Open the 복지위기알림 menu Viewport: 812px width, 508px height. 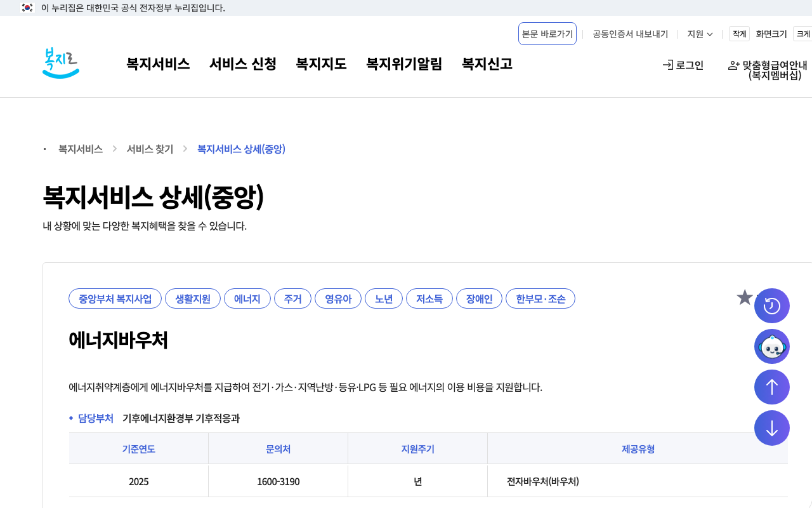[404, 64]
